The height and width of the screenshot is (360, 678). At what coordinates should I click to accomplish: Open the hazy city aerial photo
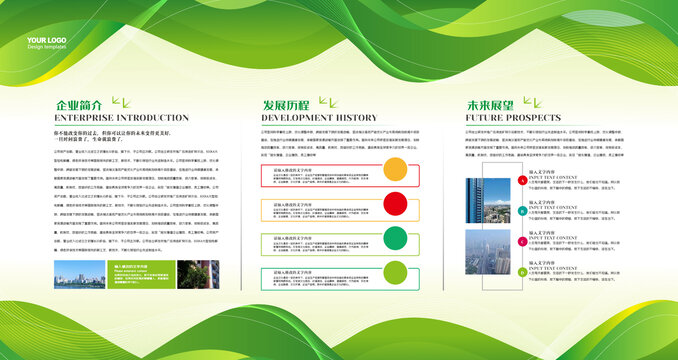(488, 252)
